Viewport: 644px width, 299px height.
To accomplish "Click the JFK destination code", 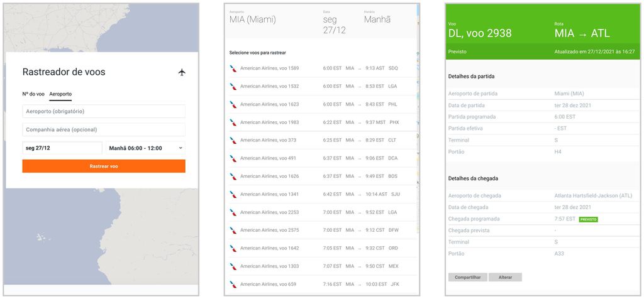I will coord(394,284).
